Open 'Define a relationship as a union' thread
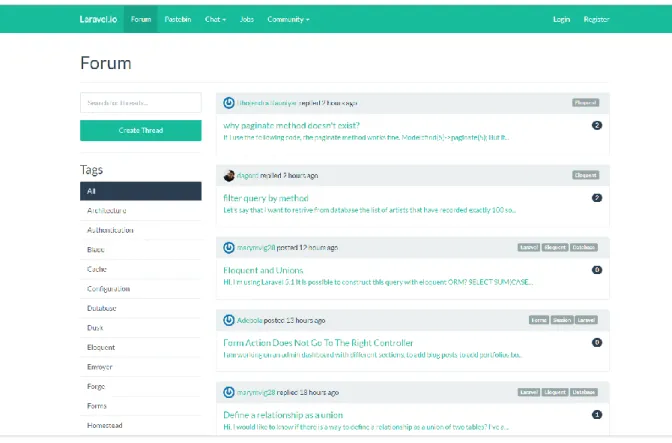Screen dimensions: 672x443 (x=283, y=415)
